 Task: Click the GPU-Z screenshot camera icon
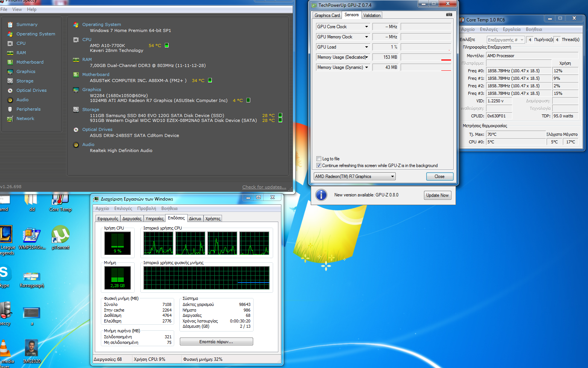coord(449,15)
